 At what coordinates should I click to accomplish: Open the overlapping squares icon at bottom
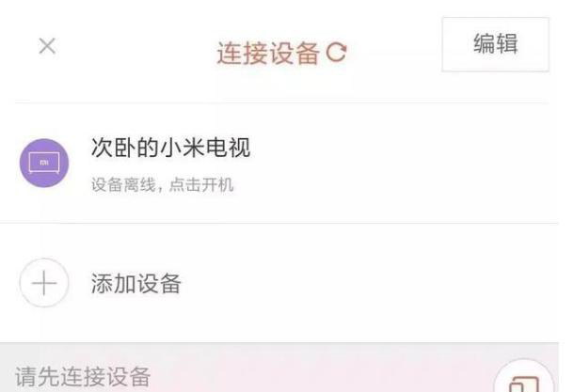pos(524,384)
